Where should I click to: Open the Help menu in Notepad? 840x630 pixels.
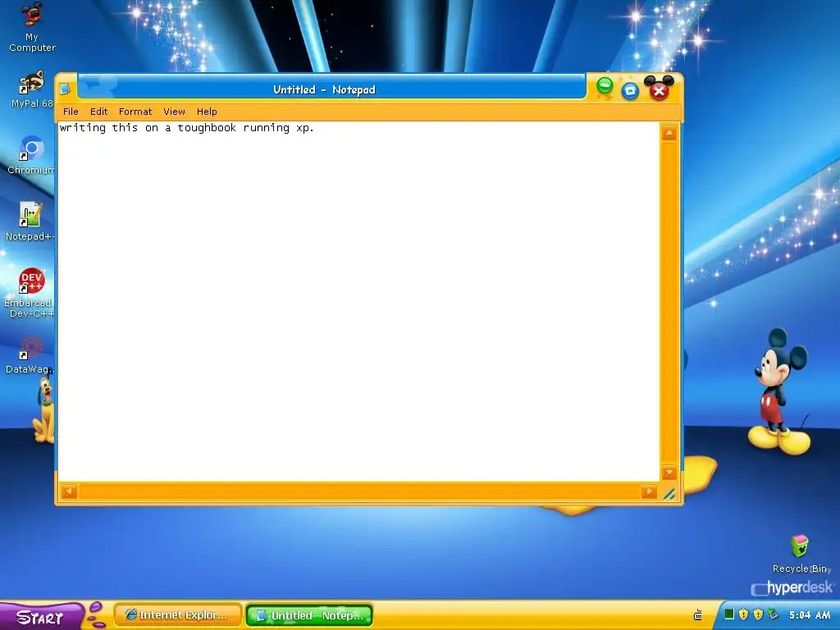click(207, 112)
